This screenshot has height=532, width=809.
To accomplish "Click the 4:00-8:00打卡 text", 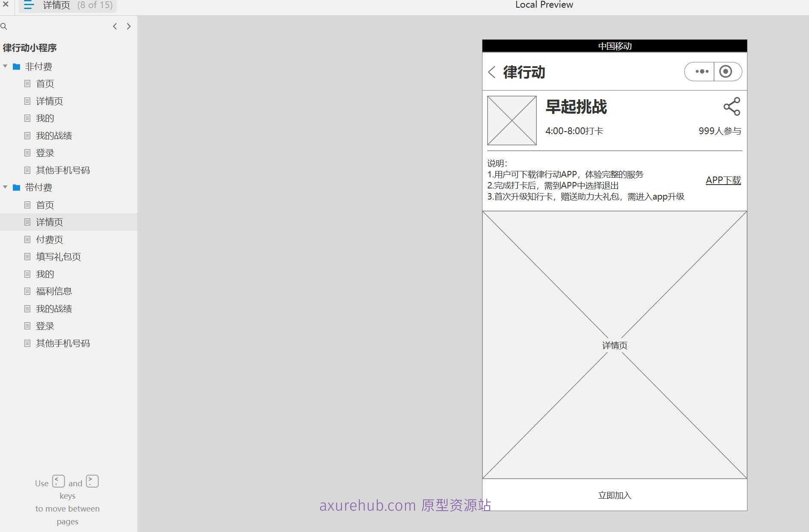I will pyautogui.click(x=574, y=131).
